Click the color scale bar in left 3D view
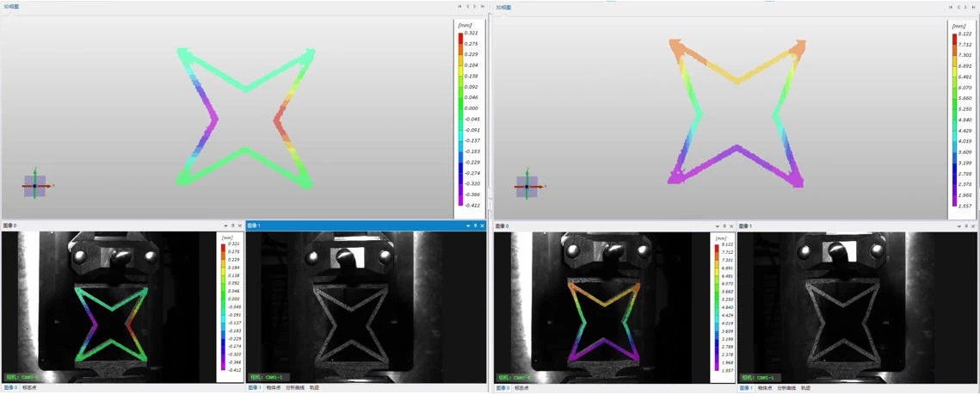980x395 pixels. click(x=460, y=119)
